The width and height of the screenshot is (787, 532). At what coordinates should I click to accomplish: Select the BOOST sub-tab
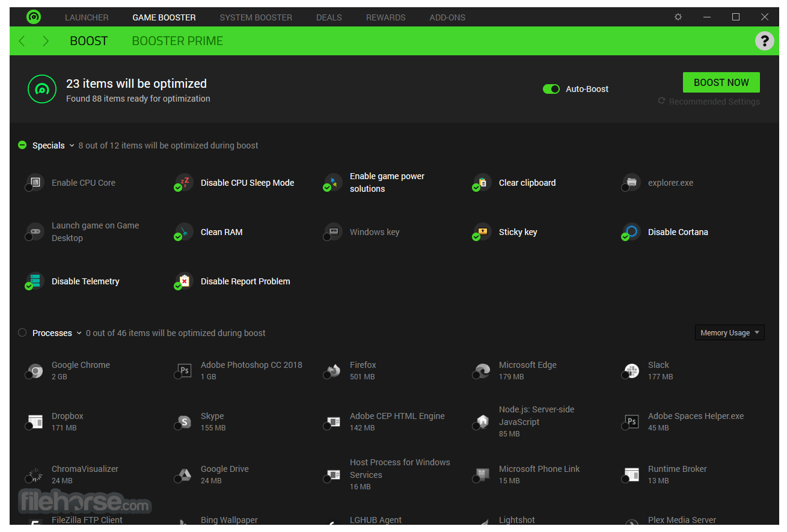(89, 41)
